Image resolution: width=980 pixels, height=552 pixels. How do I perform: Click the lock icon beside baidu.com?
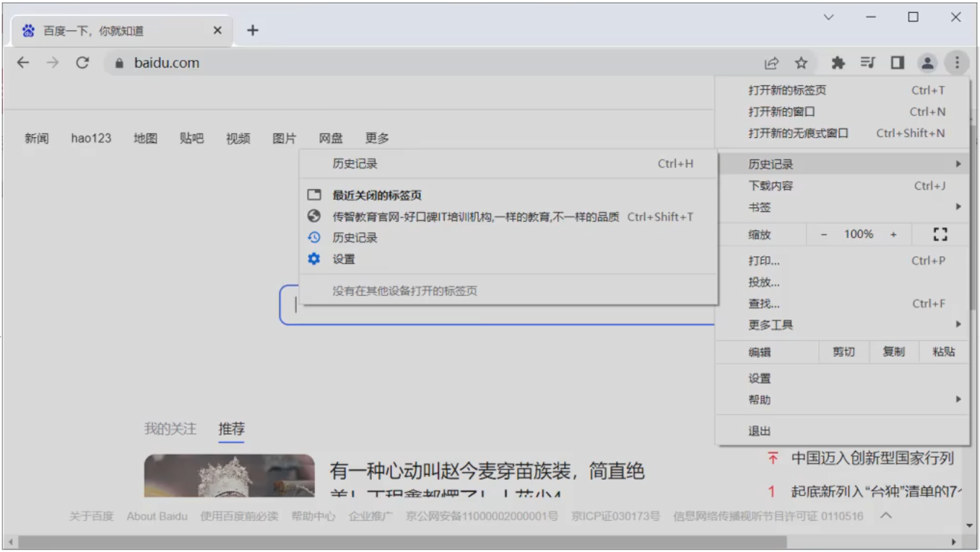tap(119, 63)
